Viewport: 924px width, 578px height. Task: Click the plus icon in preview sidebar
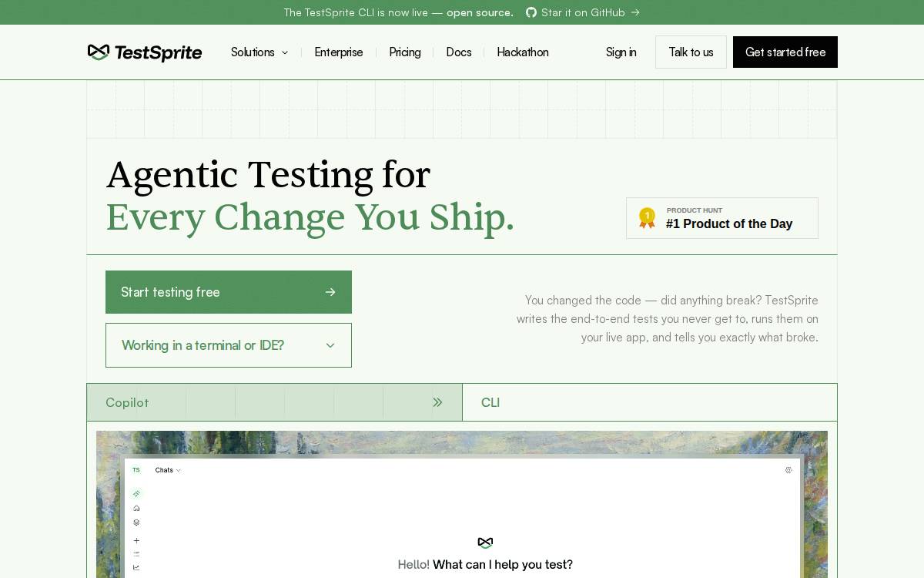click(136, 540)
